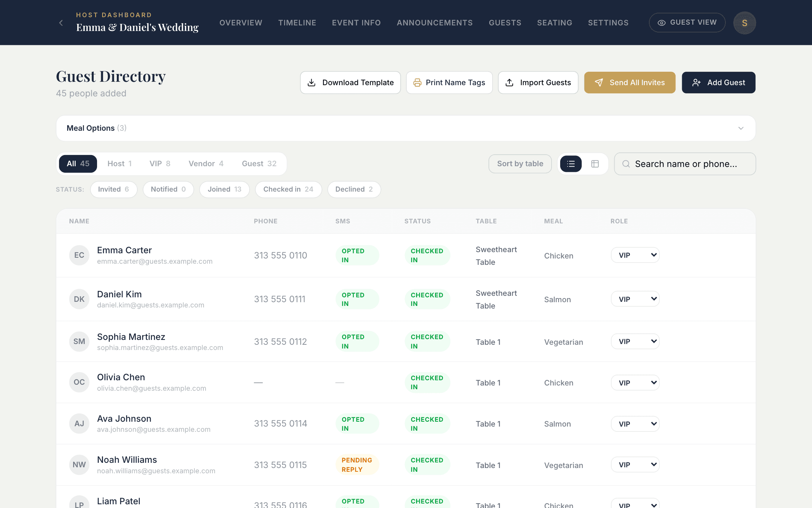Viewport: 812px width, 508px height.
Task: Select the All 45 role filter
Action: [78, 164]
